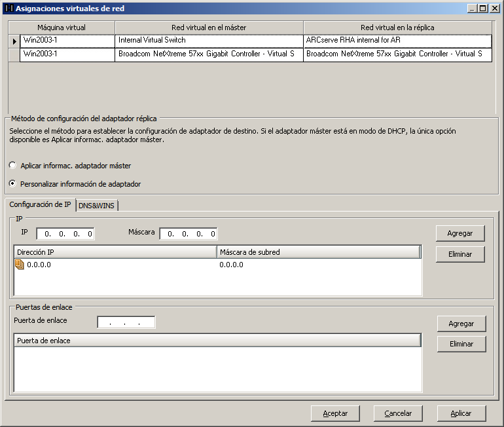
Task: Select the 0.0.0.0 IP entry icon
Action: 20,265
